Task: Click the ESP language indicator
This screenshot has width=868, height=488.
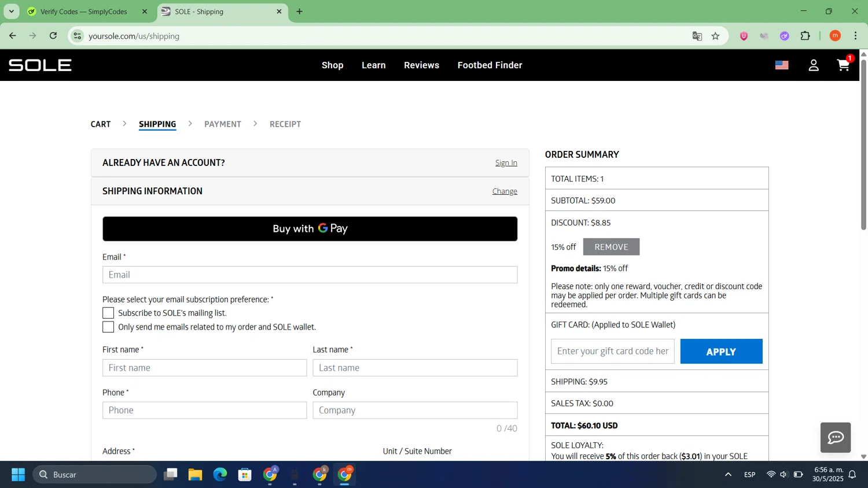Action: [x=750, y=475]
